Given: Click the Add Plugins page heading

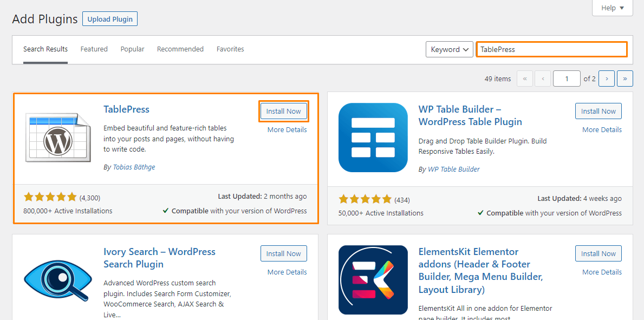Looking at the screenshot, I should 45,19.
